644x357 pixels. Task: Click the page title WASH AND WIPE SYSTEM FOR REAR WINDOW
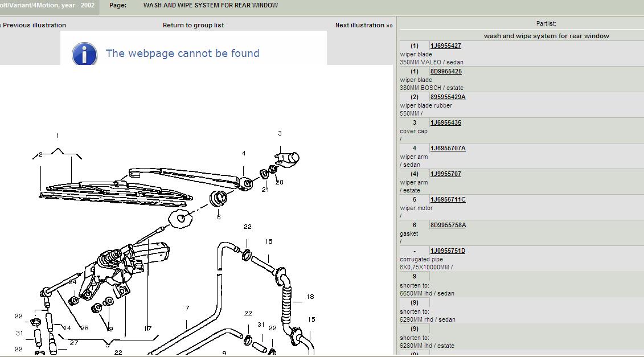(x=211, y=5)
